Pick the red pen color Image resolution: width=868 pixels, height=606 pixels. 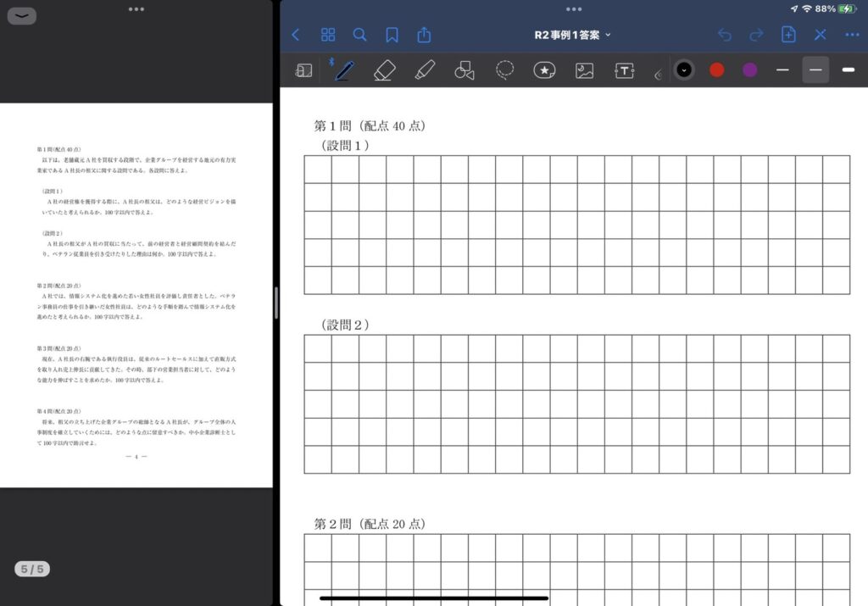pyautogui.click(x=717, y=69)
